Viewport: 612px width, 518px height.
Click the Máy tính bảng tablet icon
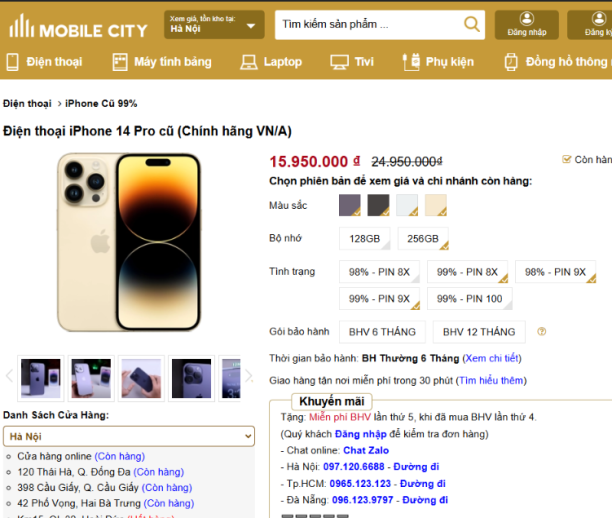(x=120, y=62)
